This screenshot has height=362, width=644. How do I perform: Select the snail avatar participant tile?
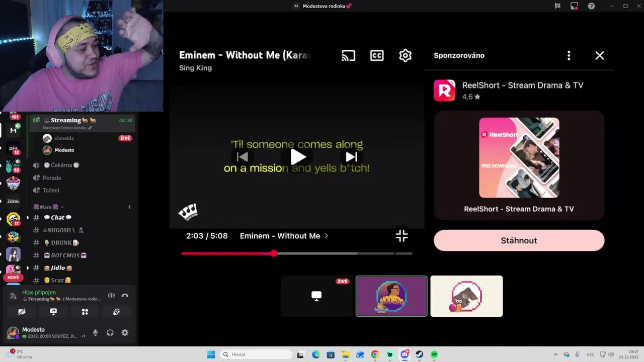click(466, 296)
